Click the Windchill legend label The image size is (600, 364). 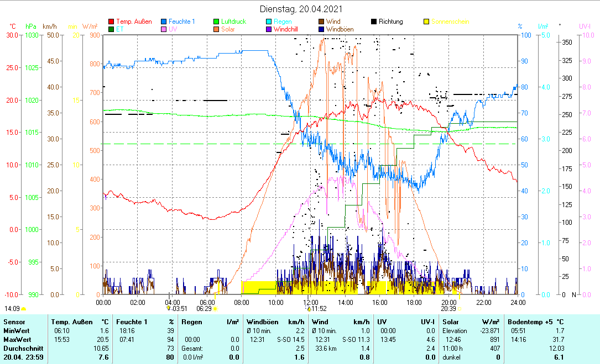[x=288, y=29]
